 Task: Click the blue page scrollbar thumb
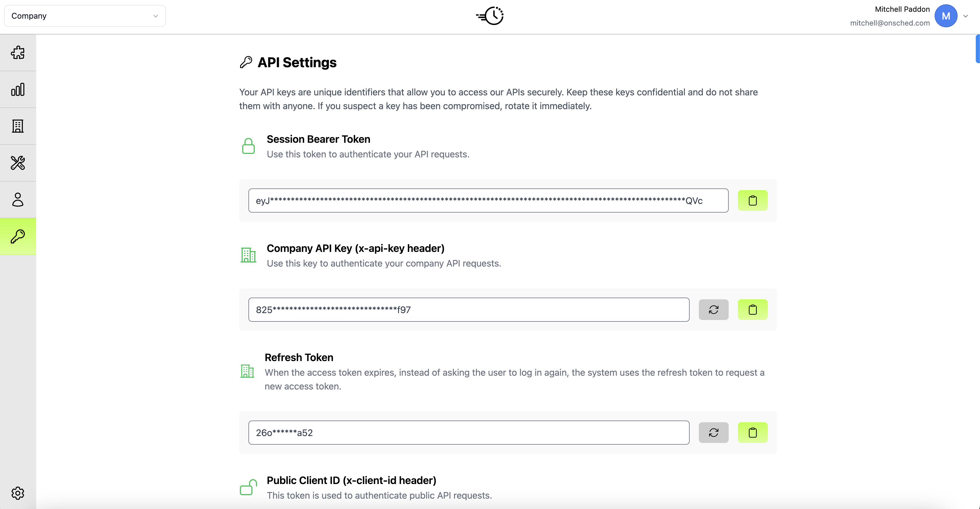[x=977, y=49]
